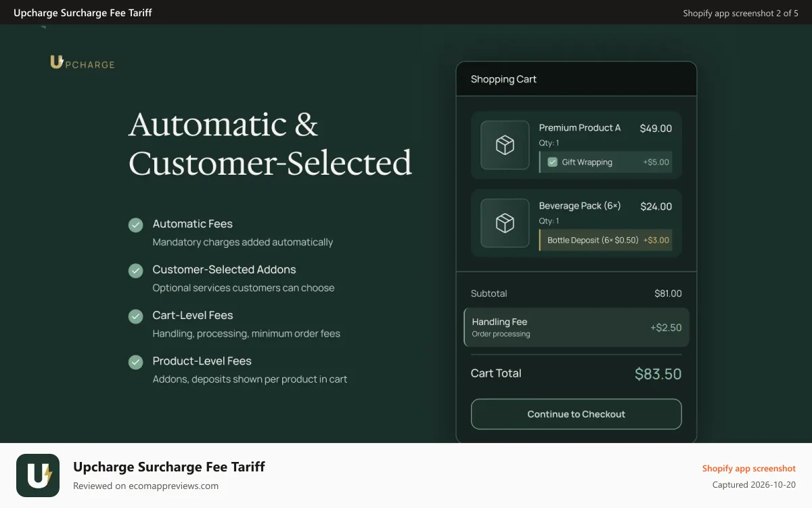812x508 pixels.
Task: Click the $24.00 product price
Action: coord(656,206)
